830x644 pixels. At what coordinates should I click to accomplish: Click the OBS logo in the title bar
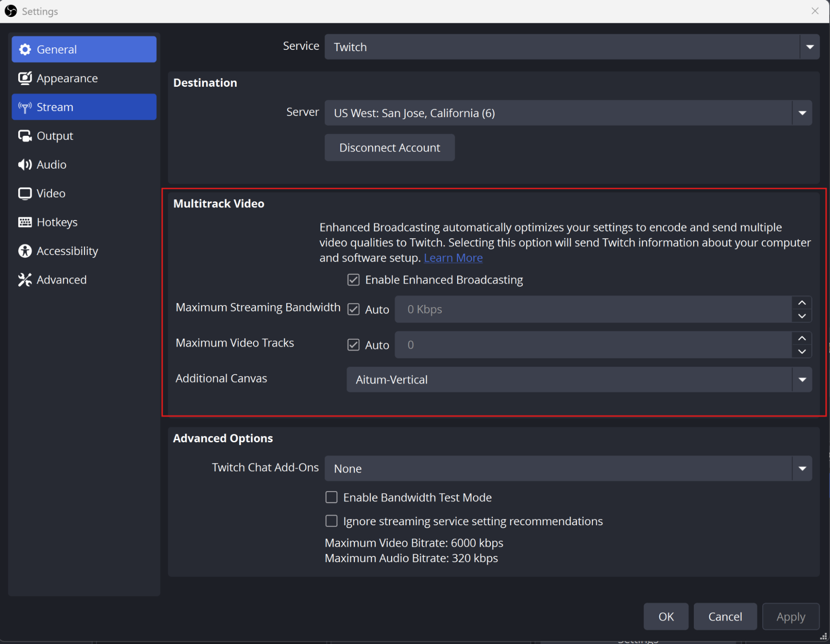[x=10, y=11]
